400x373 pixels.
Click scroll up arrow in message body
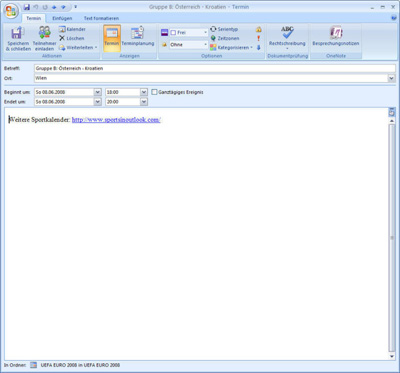pyautogui.click(x=392, y=121)
